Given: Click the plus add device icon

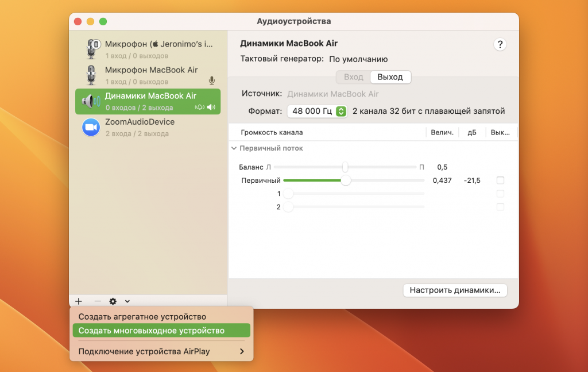Looking at the screenshot, I should click(x=79, y=301).
